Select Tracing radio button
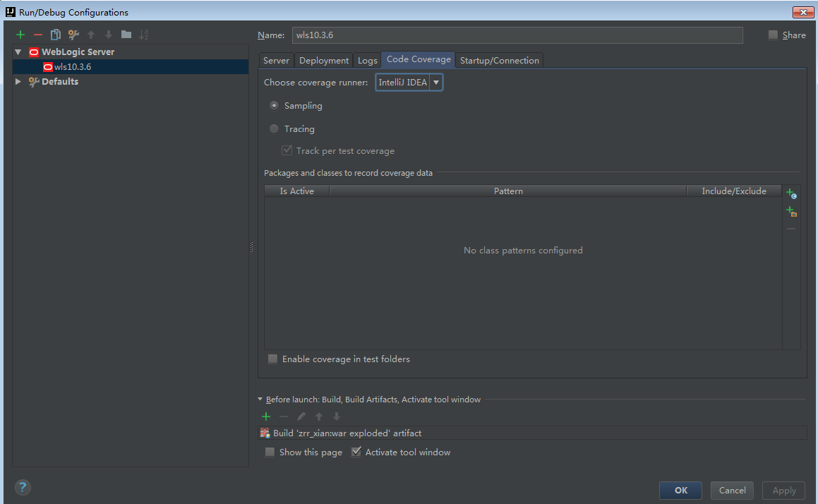The image size is (818, 504). pyautogui.click(x=274, y=128)
